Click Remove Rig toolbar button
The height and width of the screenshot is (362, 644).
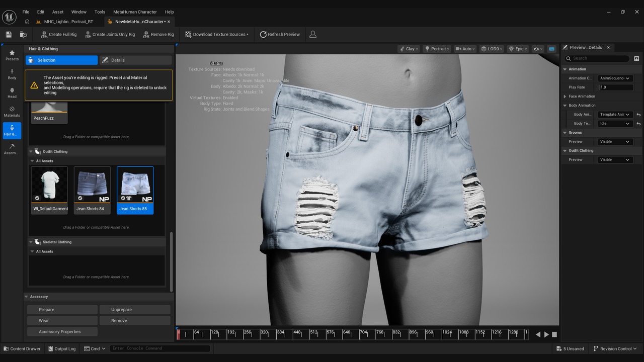tap(158, 34)
